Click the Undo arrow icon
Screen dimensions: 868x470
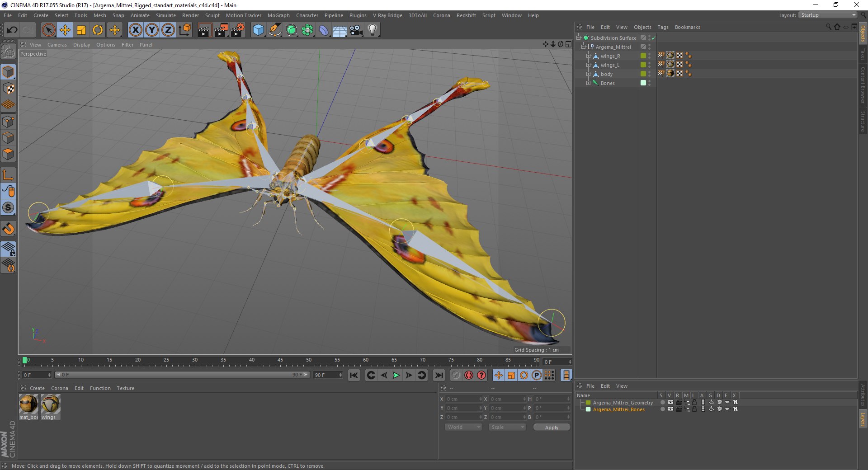12,30
